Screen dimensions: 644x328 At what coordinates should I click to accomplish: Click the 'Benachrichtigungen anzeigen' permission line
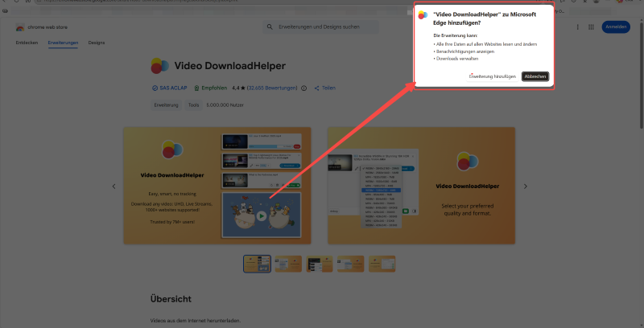click(464, 51)
